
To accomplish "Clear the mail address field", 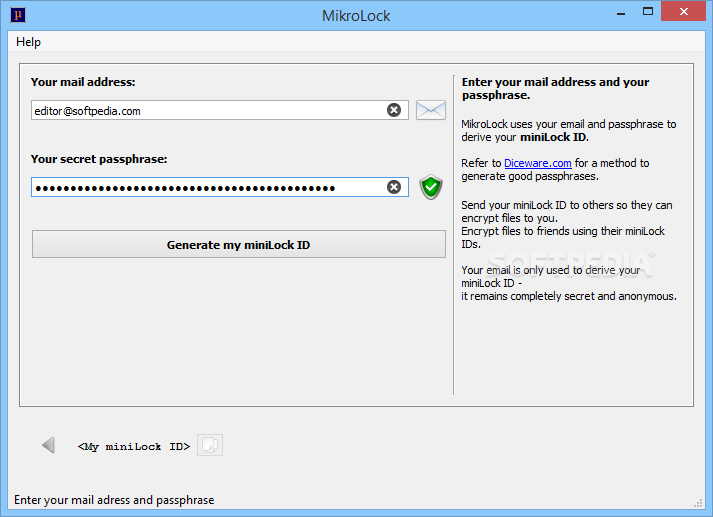I will pyautogui.click(x=394, y=110).
